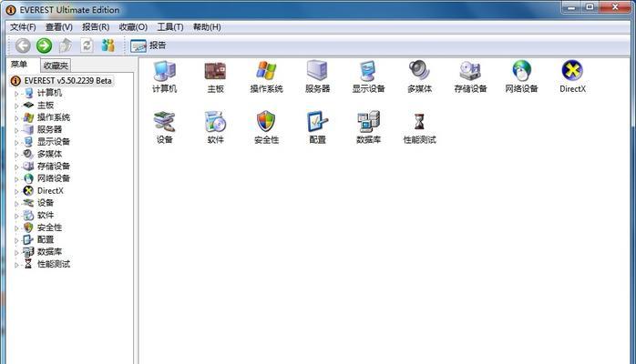Select 性能测试 in the tree
This screenshot has height=364, width=636.
(54, 264)
